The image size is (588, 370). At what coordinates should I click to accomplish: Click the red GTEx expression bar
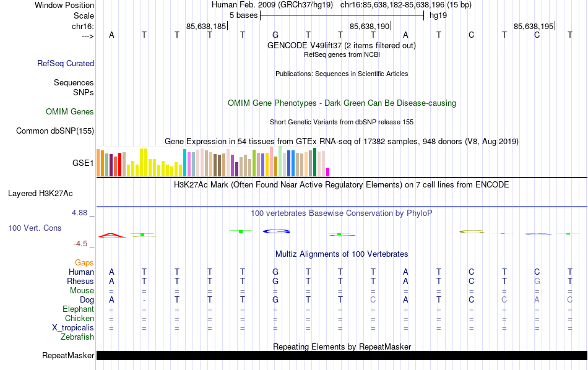coord(120,164)
